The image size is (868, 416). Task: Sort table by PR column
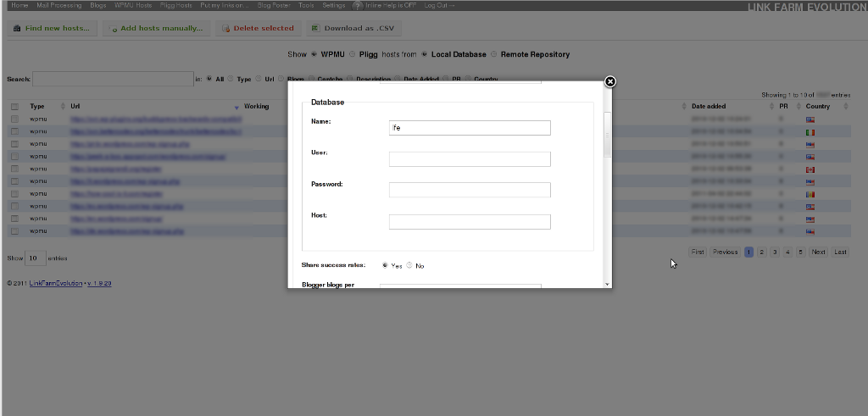[x=783, y=106]
